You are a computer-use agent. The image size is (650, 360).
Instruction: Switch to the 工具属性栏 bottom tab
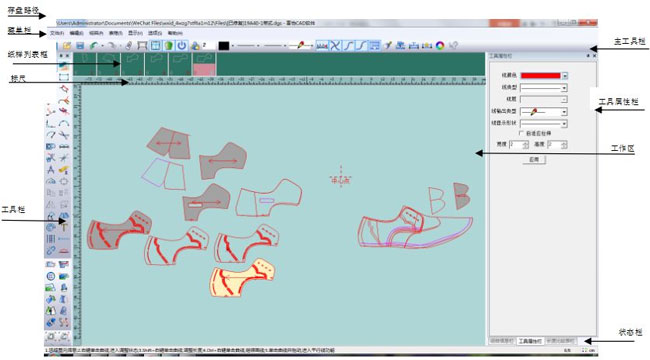tap(530, 341)
